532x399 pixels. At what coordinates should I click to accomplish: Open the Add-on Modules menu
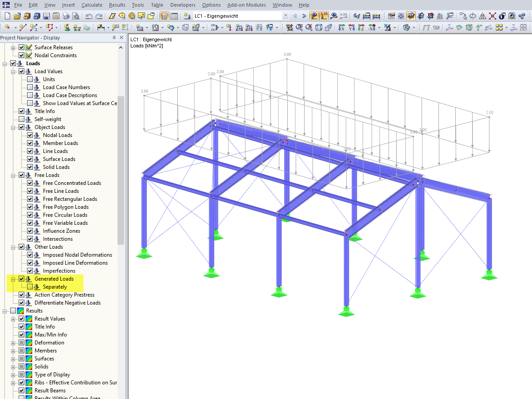(247, 5)
